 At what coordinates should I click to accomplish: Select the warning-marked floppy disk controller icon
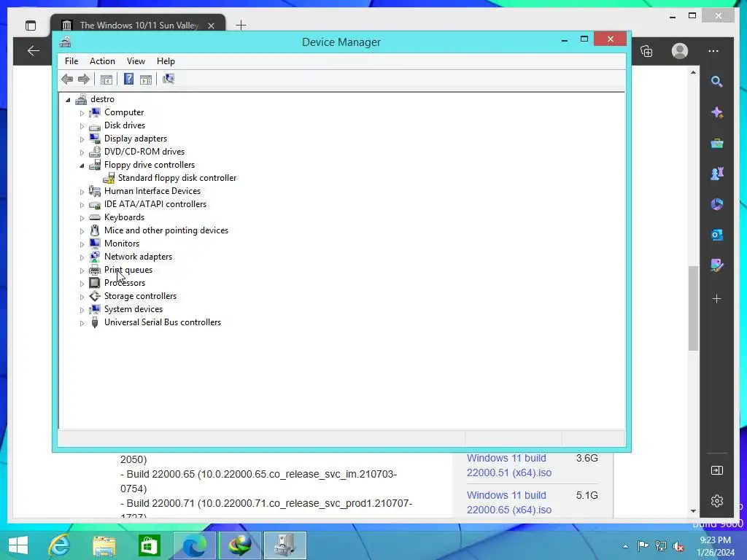click(109, 178)
